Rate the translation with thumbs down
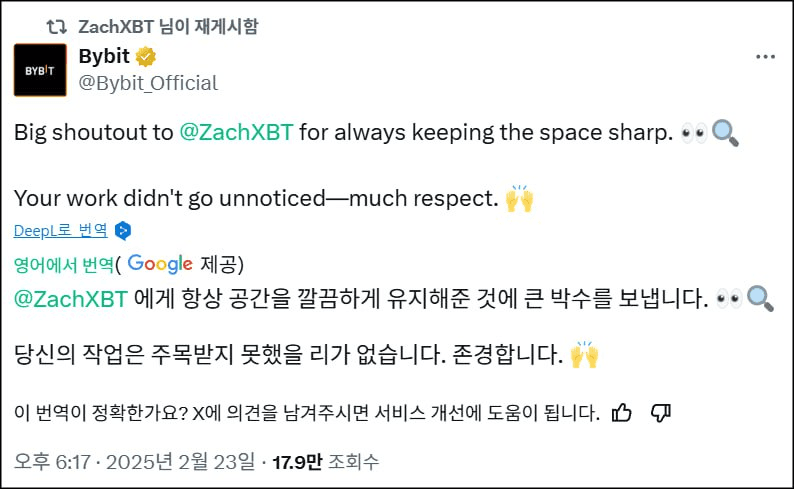794x489 pixels. click(661, 413)
